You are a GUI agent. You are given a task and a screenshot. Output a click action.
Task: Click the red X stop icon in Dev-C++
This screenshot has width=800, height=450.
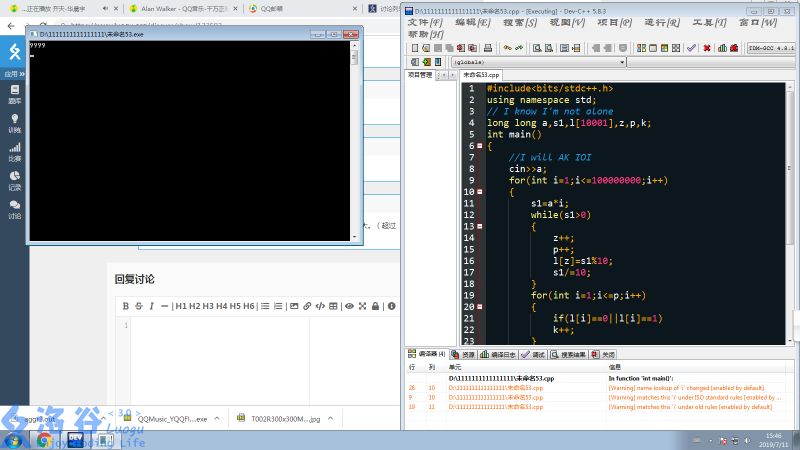pos(706,47)
